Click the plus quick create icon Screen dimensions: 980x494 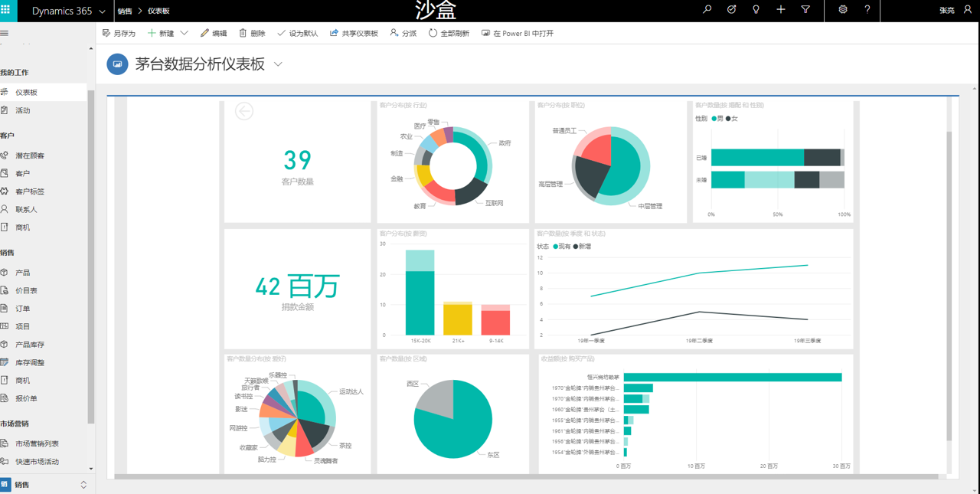tap(780, 10)
